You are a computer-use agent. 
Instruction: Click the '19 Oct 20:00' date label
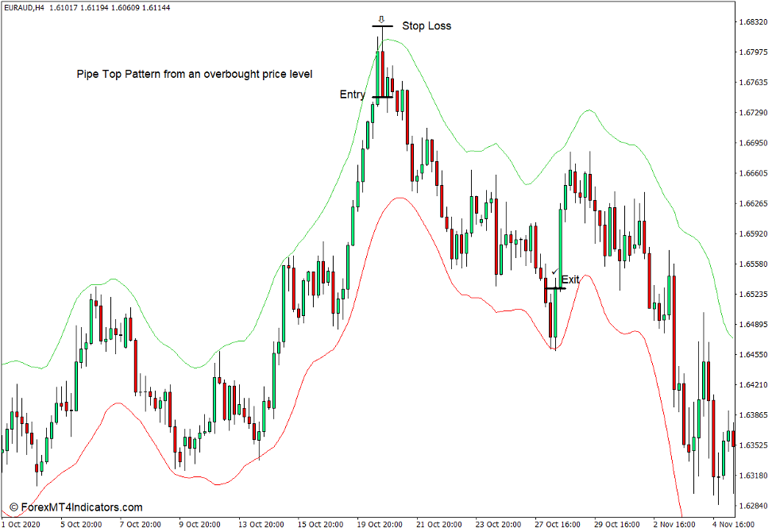click(380, 524)
